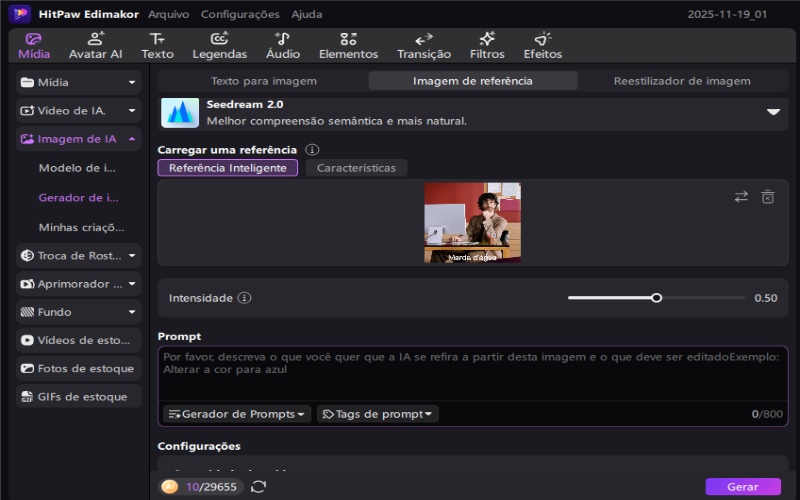Enable the Referência Inteligente mode
Screen dimensions: 800x500
pos(228,168)
